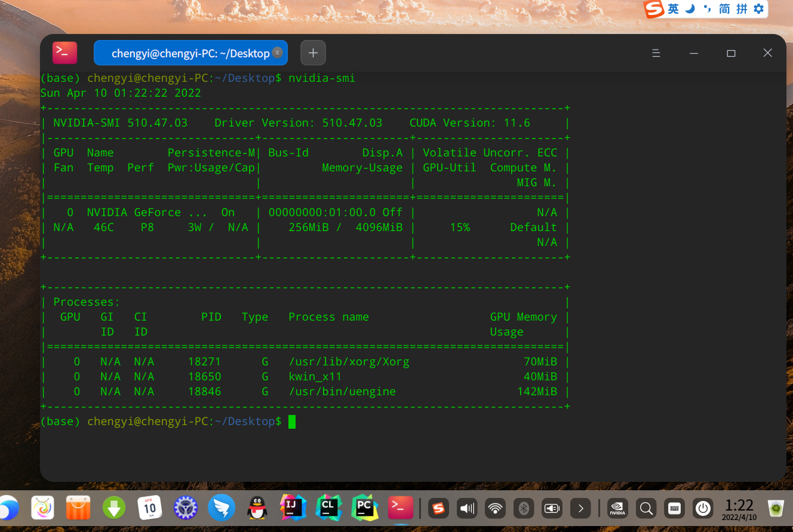
Task: Click the Default compute mode value
Action: (533, 227)
